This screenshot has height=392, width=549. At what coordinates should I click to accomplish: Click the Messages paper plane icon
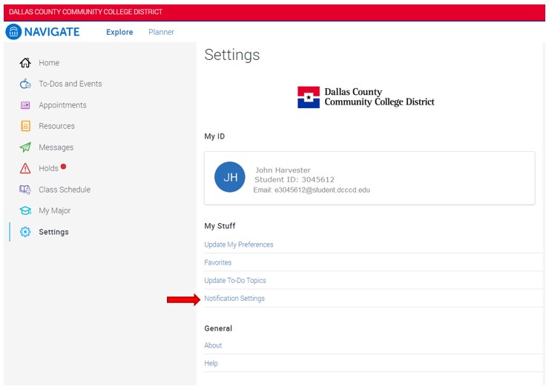(x=25, y=147)
